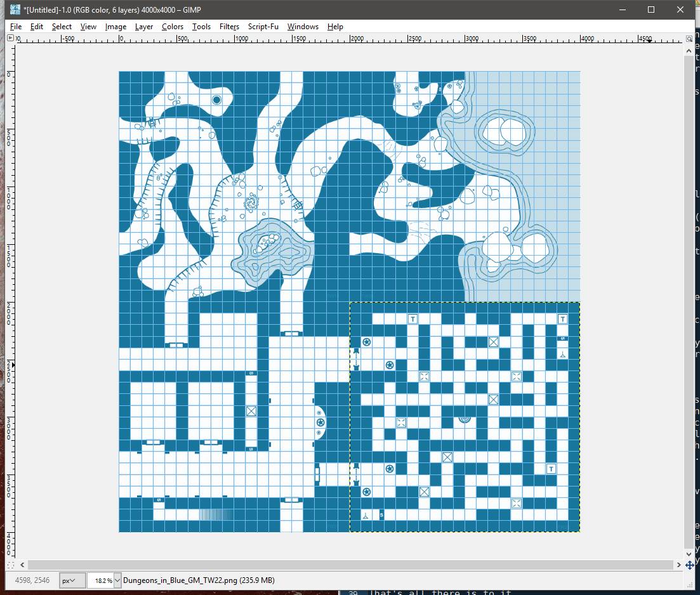Open the Help menu
The image size is (700, 595).
[x=335, y=27]
